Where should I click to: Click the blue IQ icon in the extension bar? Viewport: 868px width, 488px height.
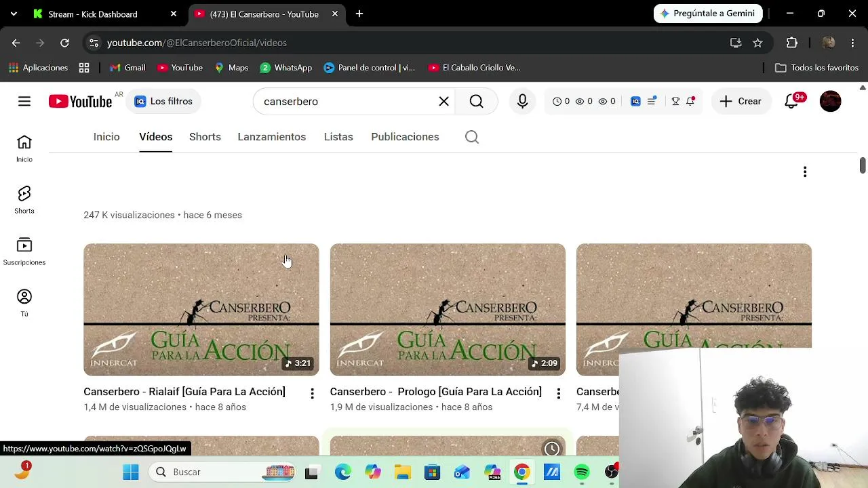point(635,102)
